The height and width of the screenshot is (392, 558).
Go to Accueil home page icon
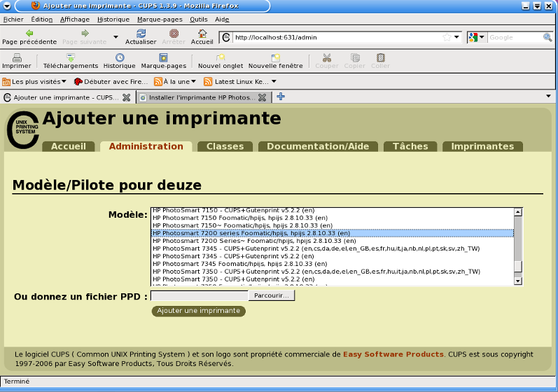[x=202, y=34]
